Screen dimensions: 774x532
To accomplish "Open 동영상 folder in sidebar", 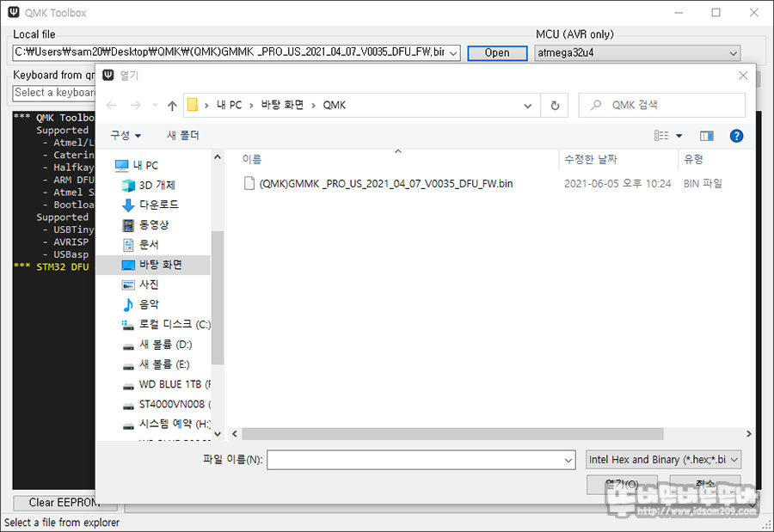I will pos(145,225).
